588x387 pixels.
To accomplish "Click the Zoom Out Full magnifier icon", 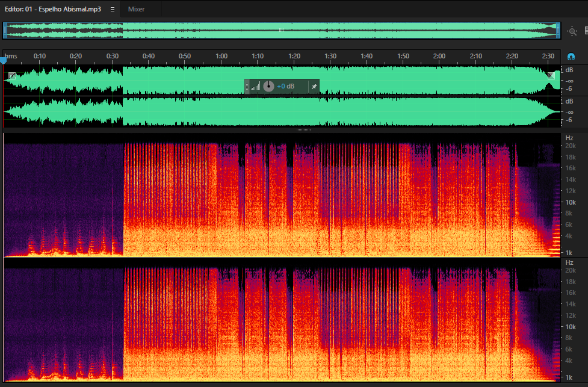I will pyautogui.click(x=572, y=31).
